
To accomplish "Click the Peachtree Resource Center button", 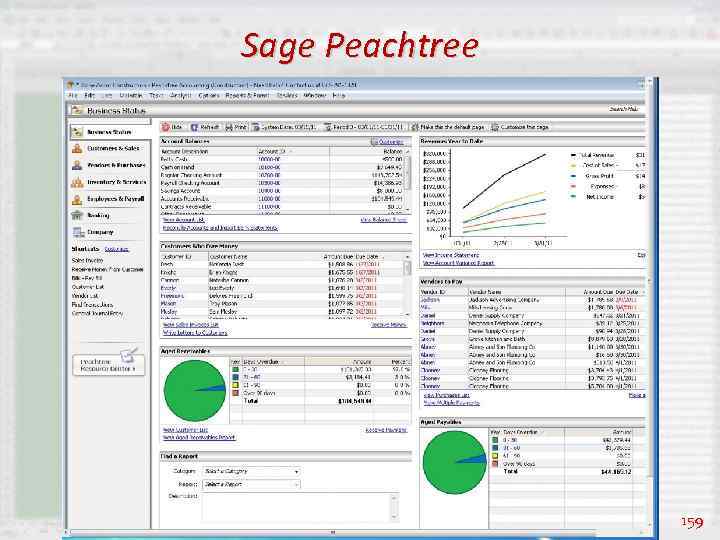I will coord(108,364).
